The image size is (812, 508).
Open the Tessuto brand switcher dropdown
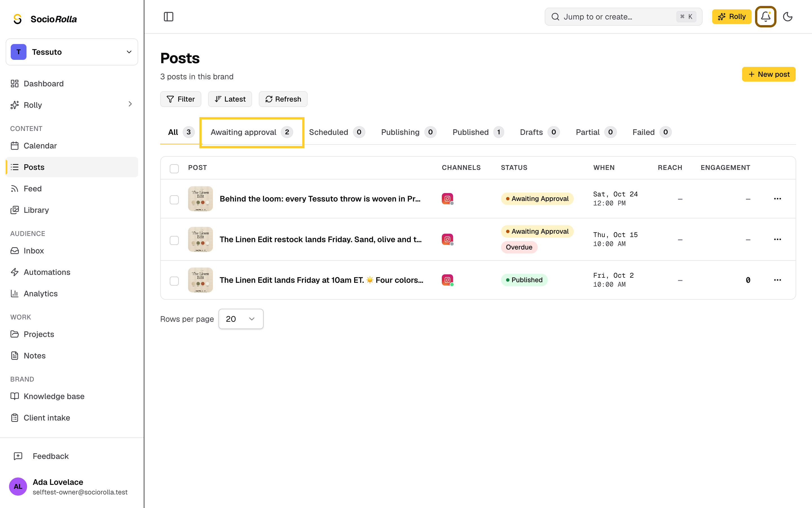[x=72, y=52]
